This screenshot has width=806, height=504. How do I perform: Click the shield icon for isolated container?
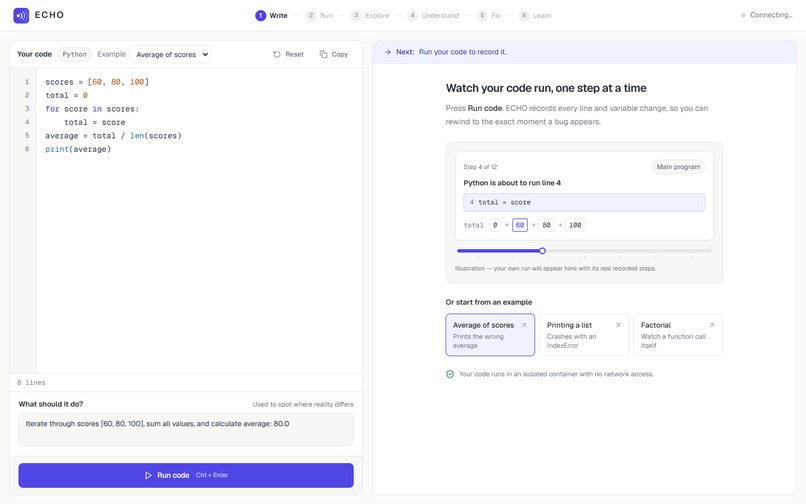pyautogui.click(x=450, y=374)
